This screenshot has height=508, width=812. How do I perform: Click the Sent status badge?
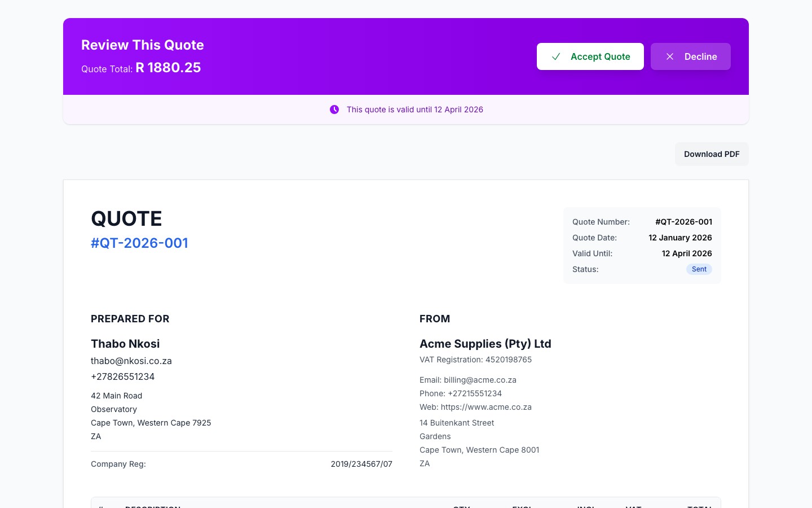[699, 269]
